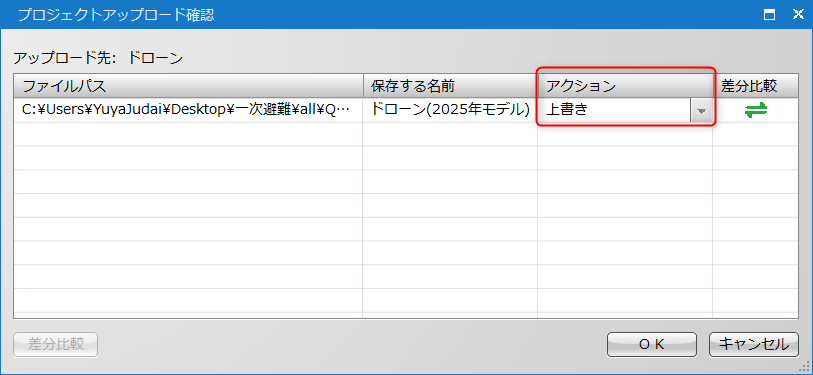Close the プロジェクトアップロード確認 dialog
This screenshot has width=813, height=375.
(798, 15)
